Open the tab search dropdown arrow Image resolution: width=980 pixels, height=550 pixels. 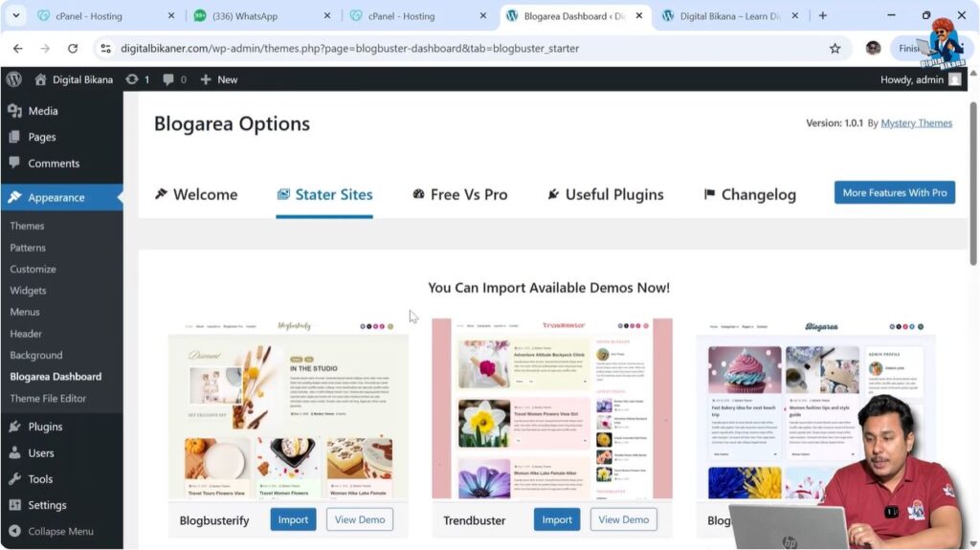coord(15,15)
